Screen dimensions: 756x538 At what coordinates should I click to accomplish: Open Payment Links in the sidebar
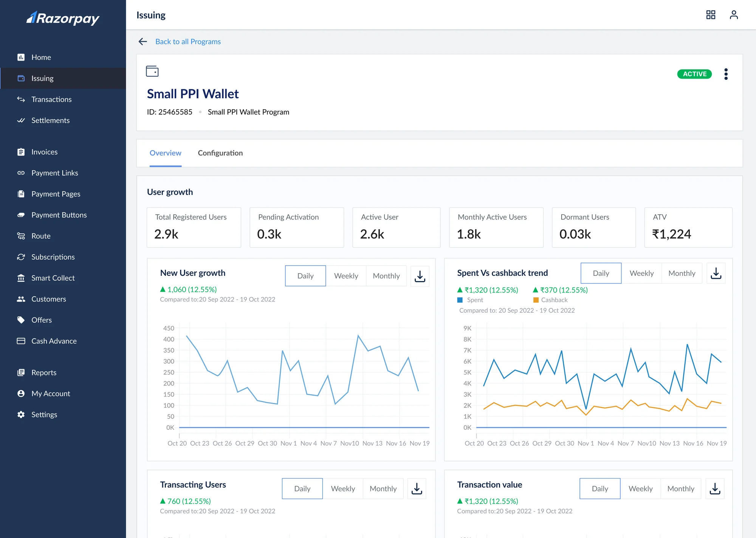coord(63,173)
